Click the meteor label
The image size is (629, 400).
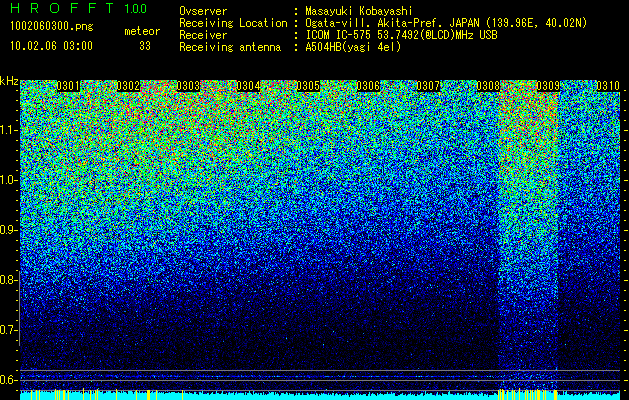142,31
